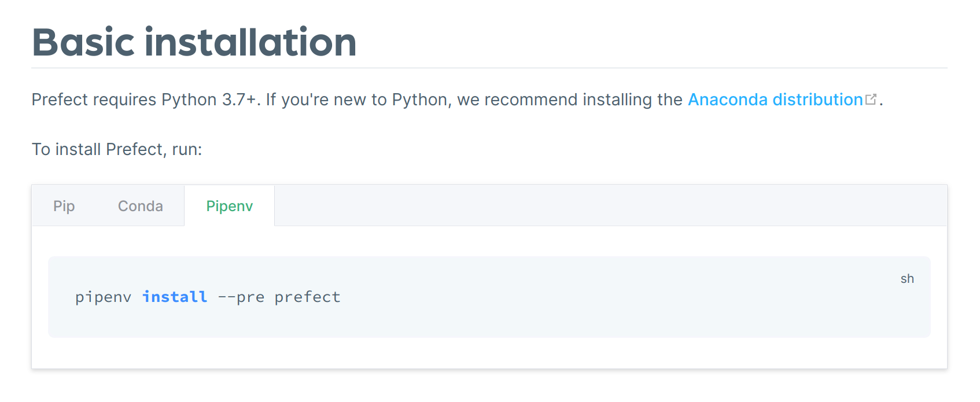Click the white panel area below the code block
This screenshot has width=980, height=402.
click(x=489, y=353)
